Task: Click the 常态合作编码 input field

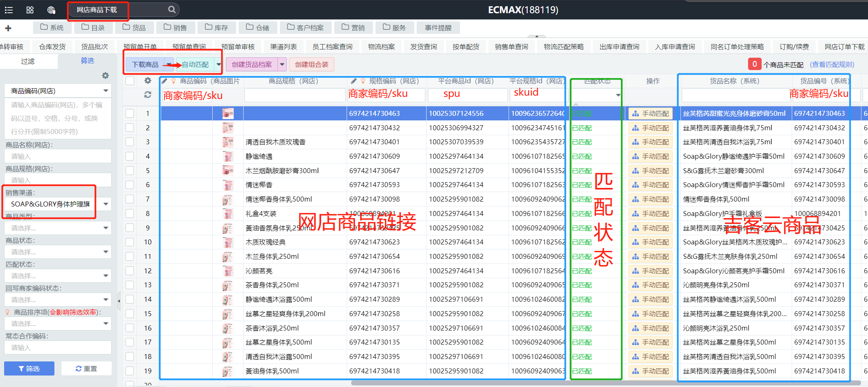Action: click(x=58, y=347)
